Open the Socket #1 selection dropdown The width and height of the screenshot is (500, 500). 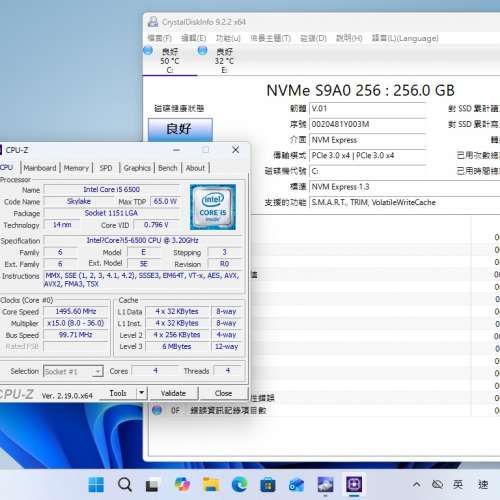coord(73,371)
